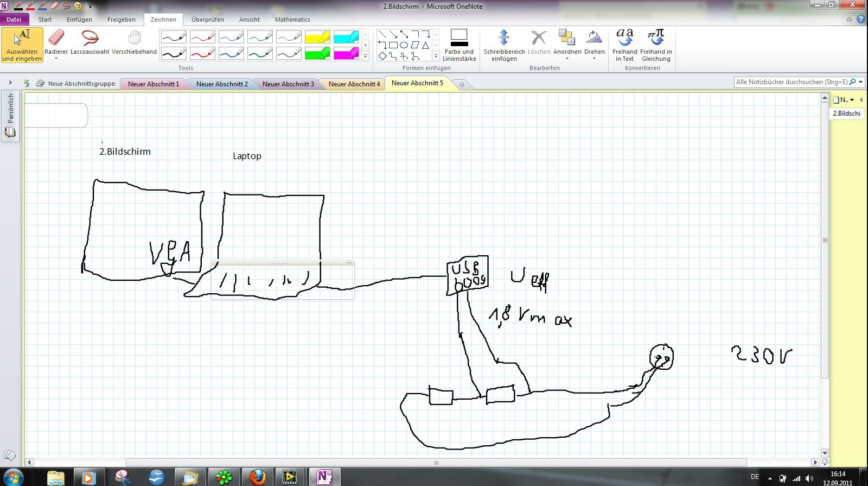Switch to Neuer Abschnitt 2
Viewport: 868px width, 486px height.
pyautogui.click(x=222, y=84)
